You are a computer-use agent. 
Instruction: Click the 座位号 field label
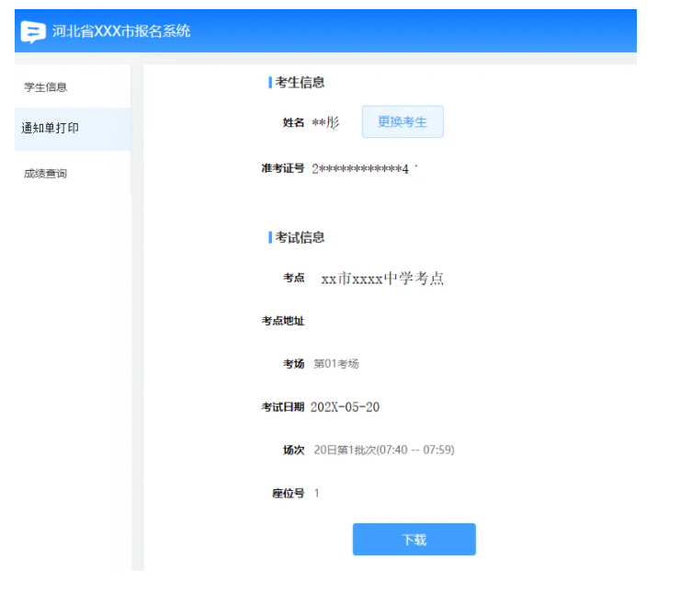(x=288, y=494)
